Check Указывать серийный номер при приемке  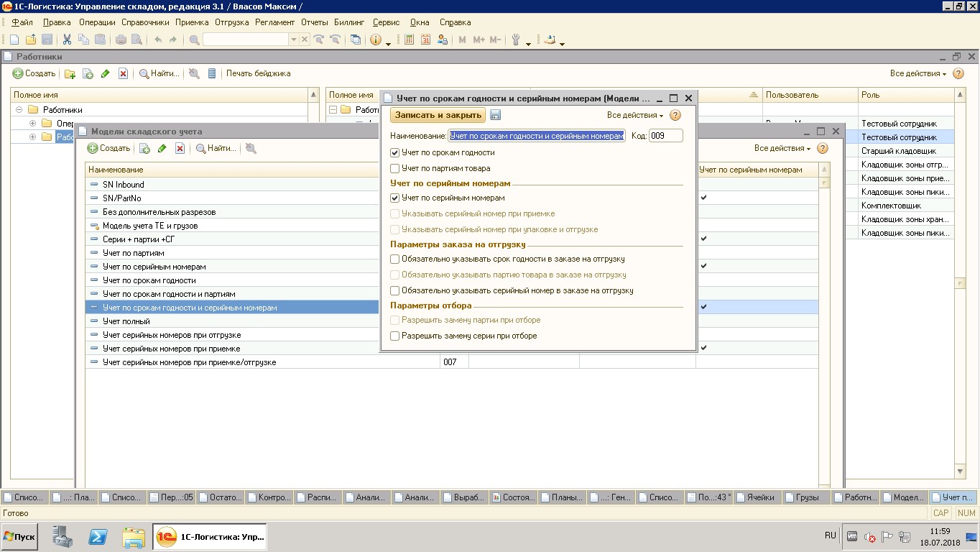coord(394,213)
